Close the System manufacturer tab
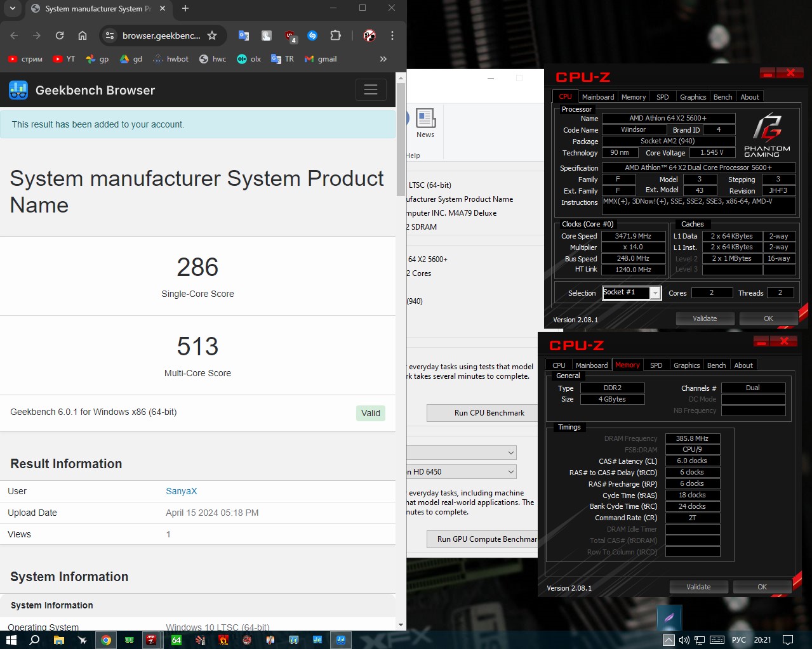The height and width of the screenshot is (649, 812). pyautogui.click(x=163, y=8)
